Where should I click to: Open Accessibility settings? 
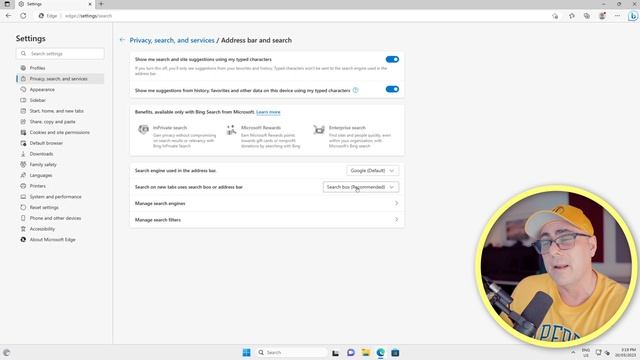[60, 229]
